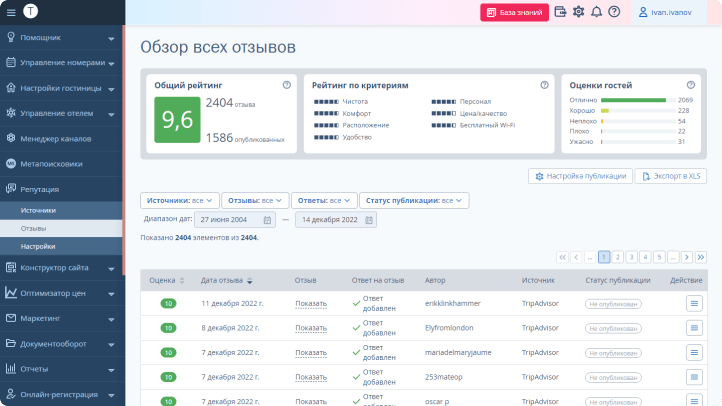Open Статус публикации filter dropdown
Image resolution: width=722 pixels, height=406 pixels.
(414, 201)
